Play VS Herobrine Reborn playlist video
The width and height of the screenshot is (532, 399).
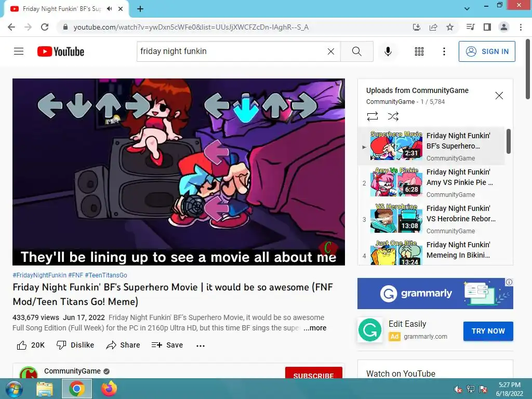tap(432, 219)
